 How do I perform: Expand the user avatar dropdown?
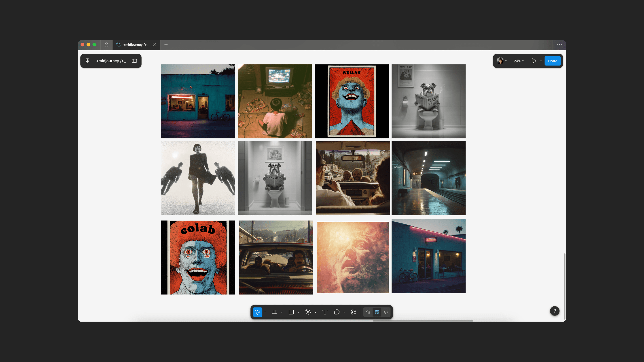click(506, 61)
